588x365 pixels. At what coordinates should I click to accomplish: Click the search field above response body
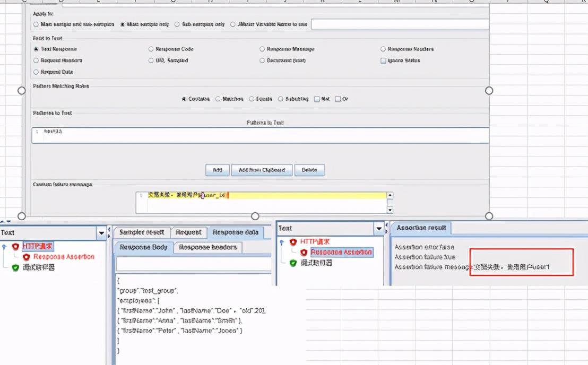(194, 264)
